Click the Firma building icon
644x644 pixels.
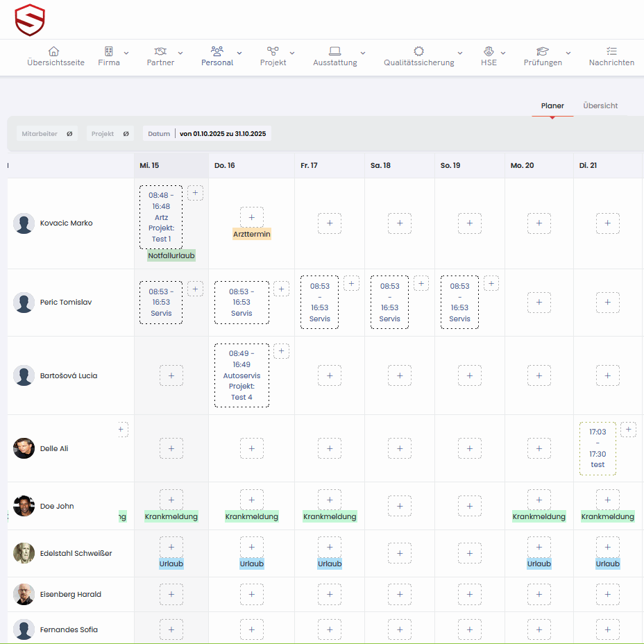109,51
